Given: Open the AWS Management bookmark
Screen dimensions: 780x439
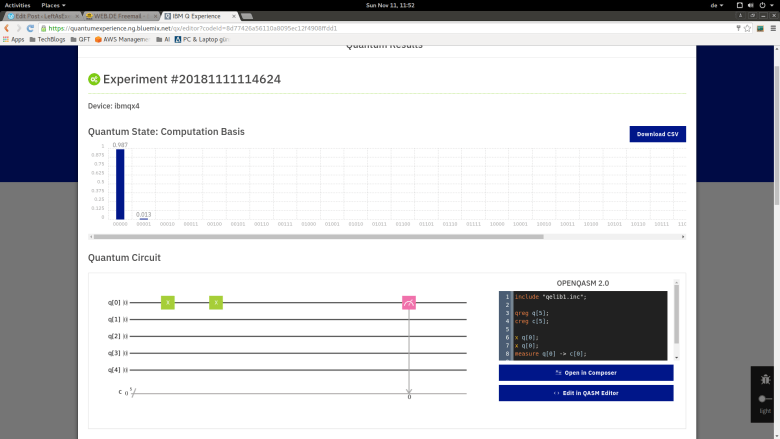Looking at the screenshot, I should coord(122,39).
